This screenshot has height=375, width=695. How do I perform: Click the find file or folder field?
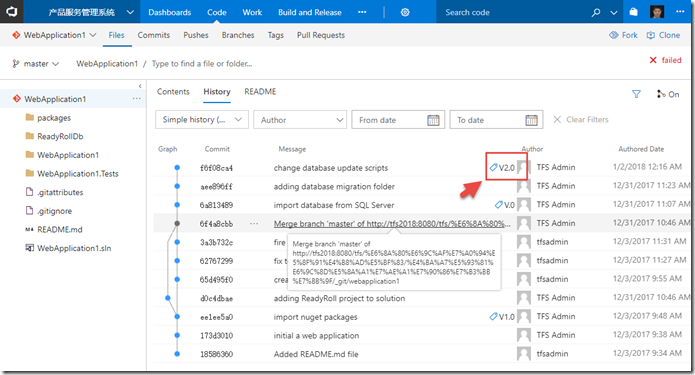202,64
